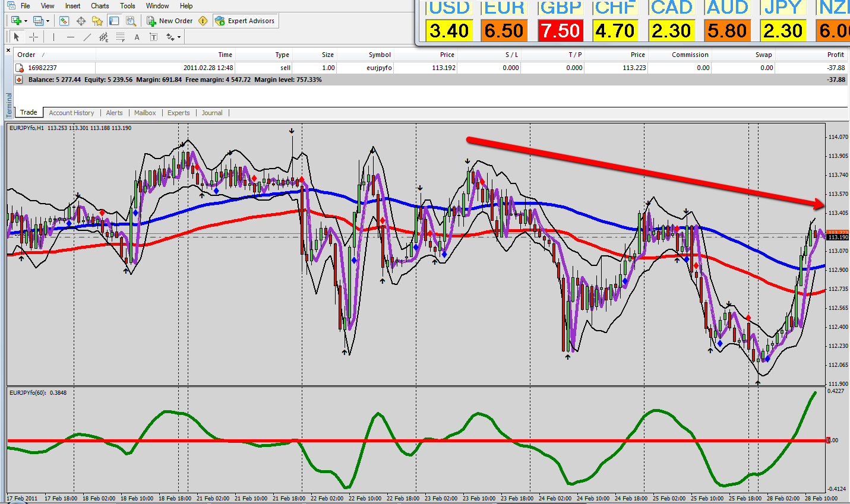This screenshot has height=504, width=850.
Task: Click the New Order button
Action: [170, 21]
